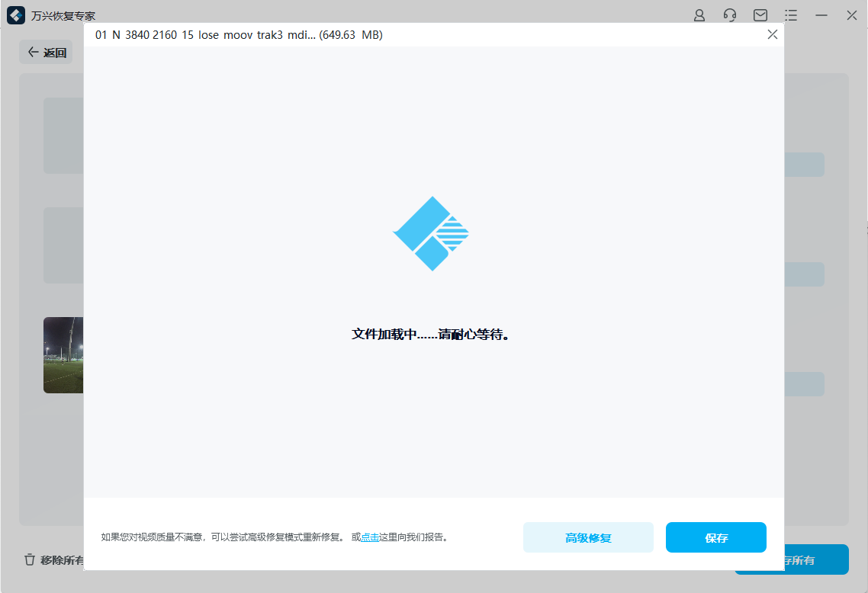
Task: Open the 点击 report link
Action: tap(368, 537)
